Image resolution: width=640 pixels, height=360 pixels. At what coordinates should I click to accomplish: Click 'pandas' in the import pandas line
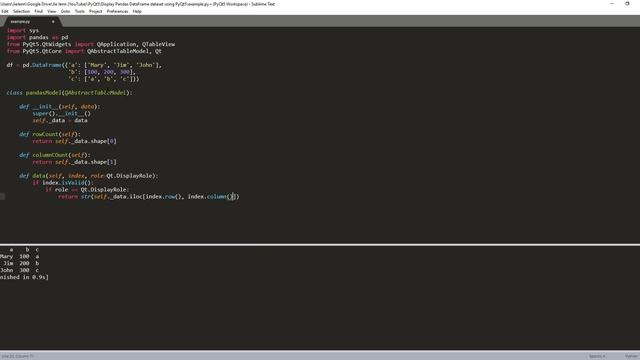(39, 37)
